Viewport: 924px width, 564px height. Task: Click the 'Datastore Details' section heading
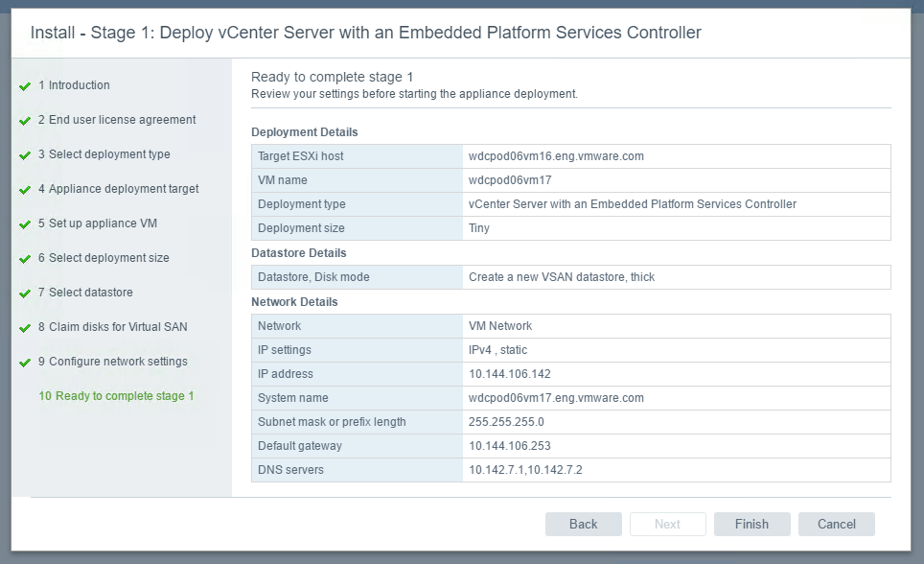click(x=299, y=253)
